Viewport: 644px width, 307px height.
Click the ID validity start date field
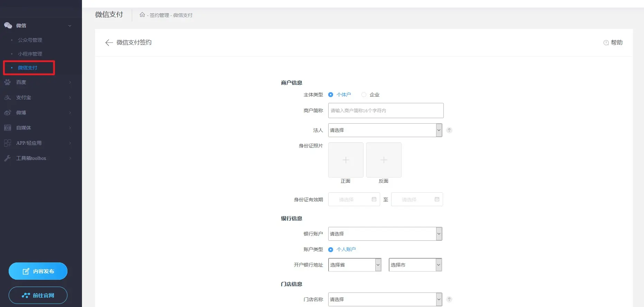pyautogui.click(x=354, y=199)
